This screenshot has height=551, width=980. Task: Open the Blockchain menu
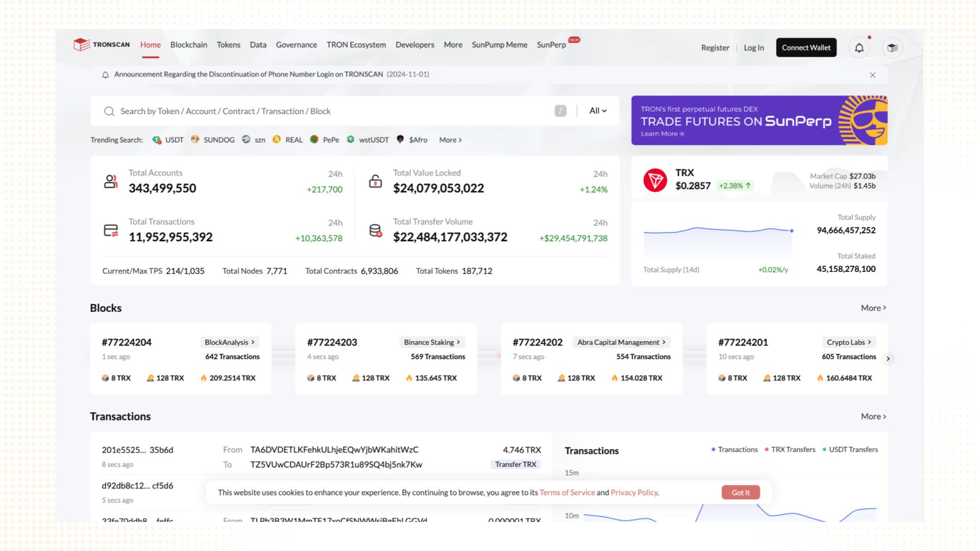(x=188, y=45)
